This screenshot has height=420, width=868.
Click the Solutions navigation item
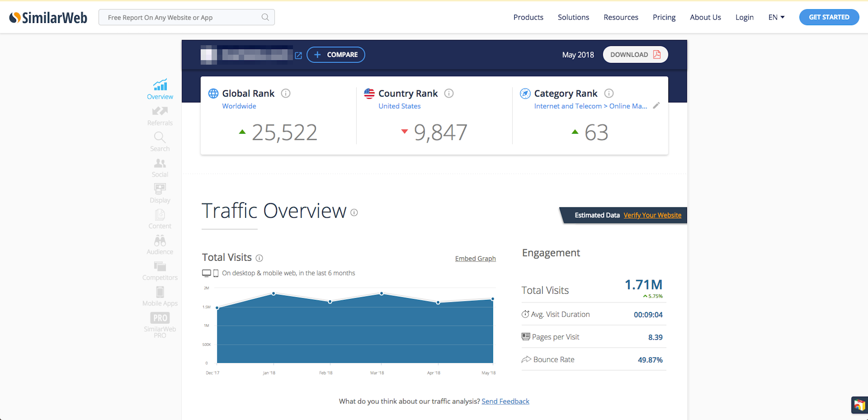pos(573,17)
